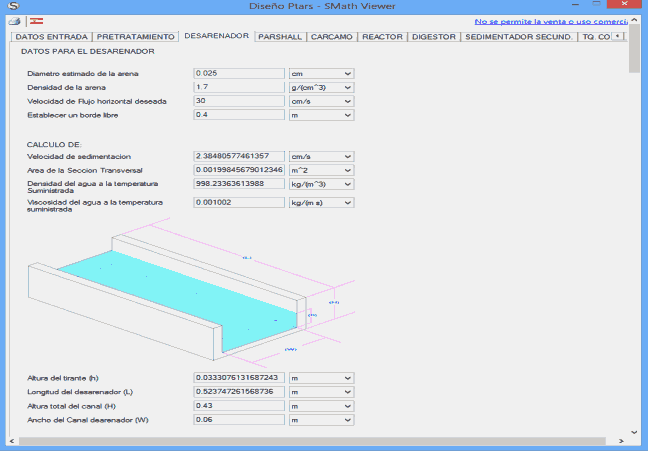Click the red flag icon in toolbar
Viewport: 648px width, 451px height.
point(35,20)
